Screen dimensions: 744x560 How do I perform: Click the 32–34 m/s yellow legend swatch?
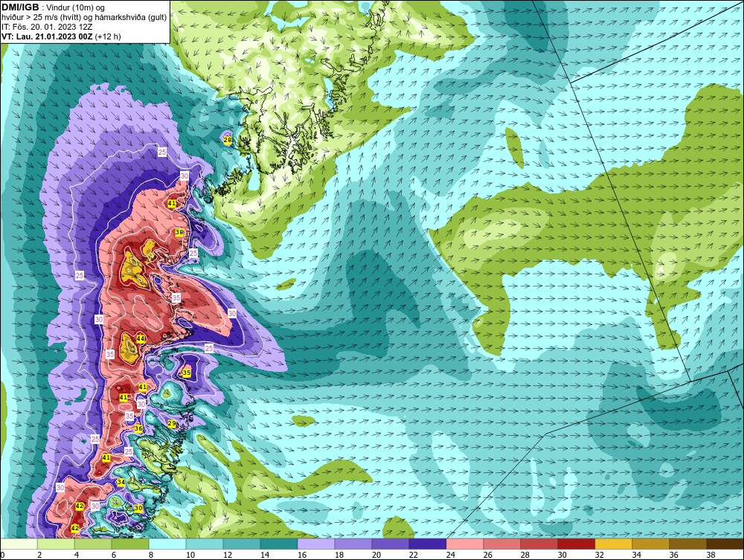click(x=614, y=544)
